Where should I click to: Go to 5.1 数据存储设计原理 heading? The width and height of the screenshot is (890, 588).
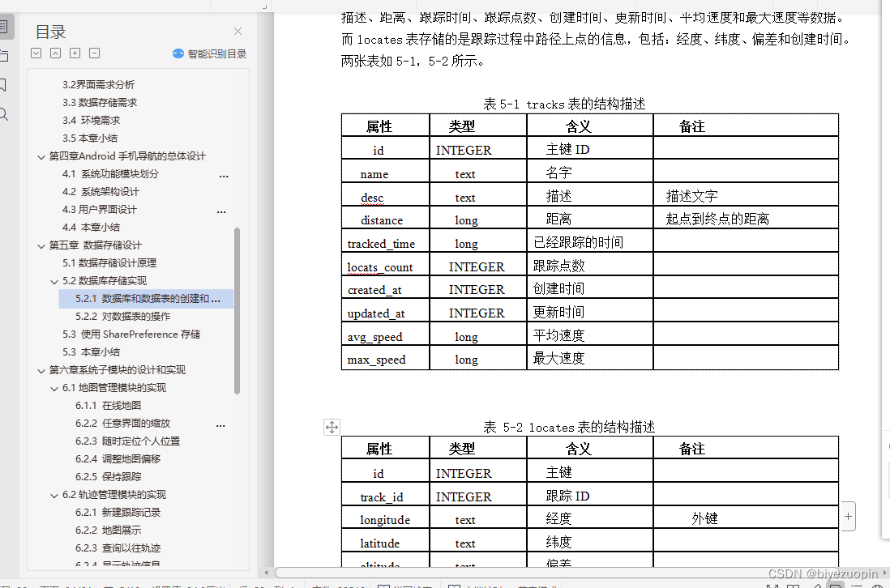109,263
